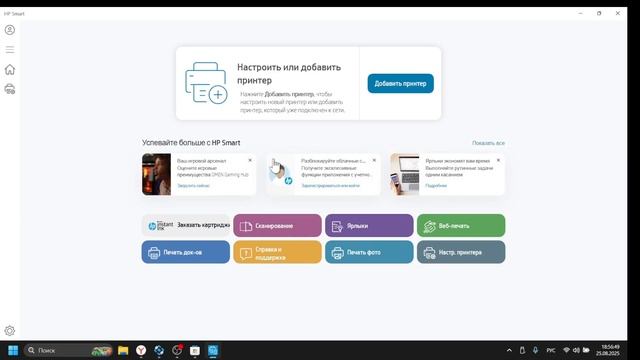
Task: Open the taskbar clock and date
Action: pyautogui.click(x=608, y=350)
